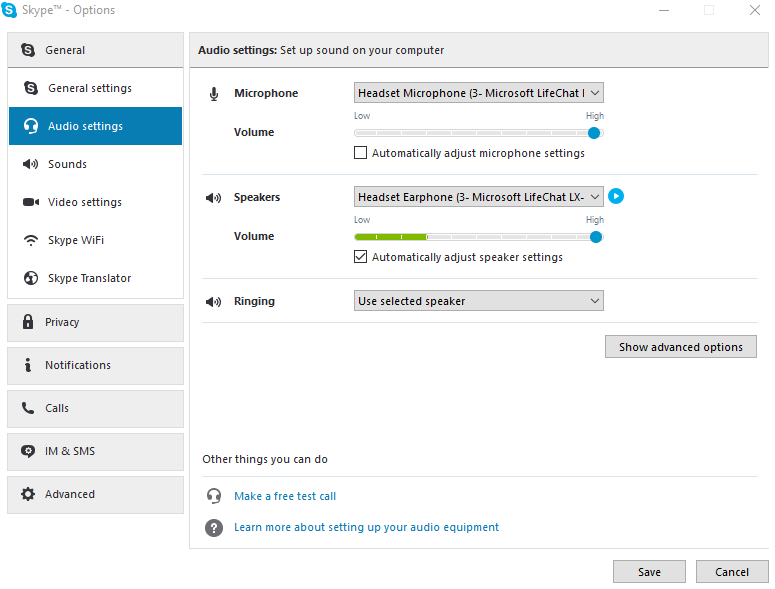Image resolution: width=775 pixels, height=589 pixels.
Task: Click the Notifications info icon
Action: point(28,365)
